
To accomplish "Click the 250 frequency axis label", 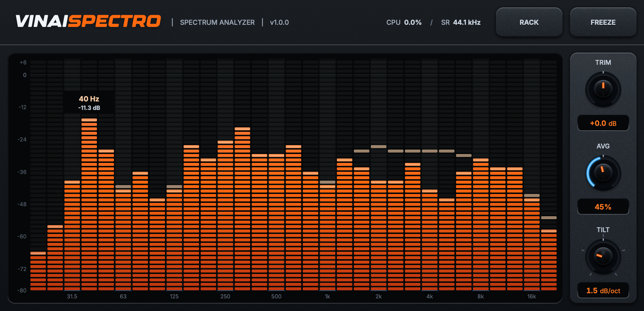I will pyautogui.click(x=225, y=297).
